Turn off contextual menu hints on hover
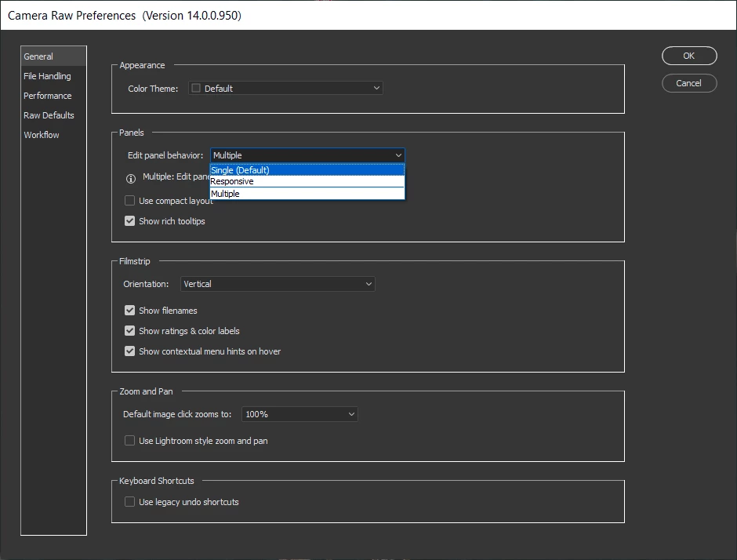The height and width of the screenshot is (560, 737). click(x=129, y=351)
